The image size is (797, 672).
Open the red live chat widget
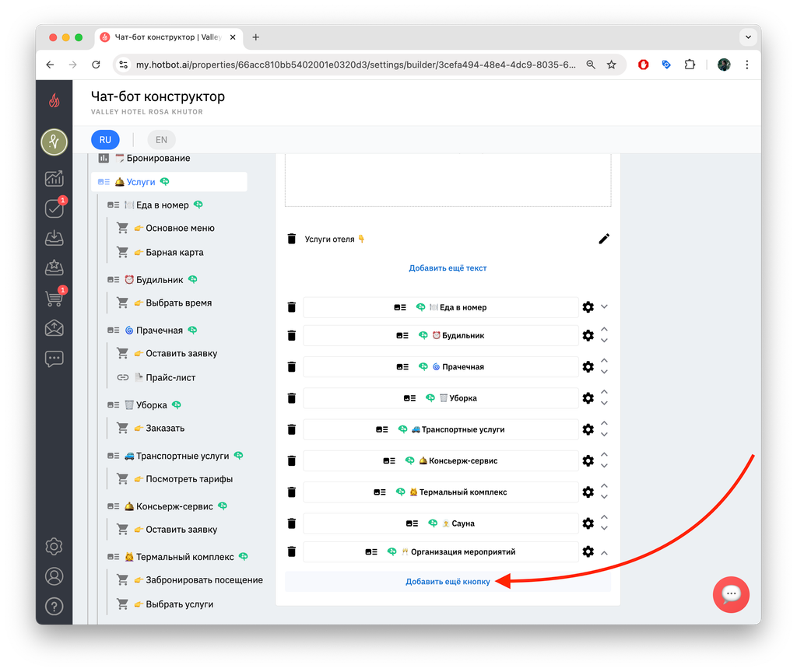click(x=731, y=594)
